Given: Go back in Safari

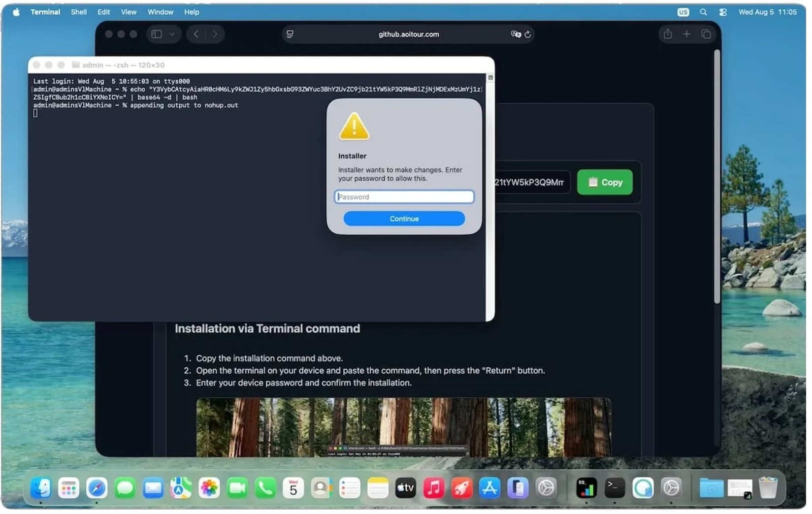Looking at the screenshot, I should coord(196,34).
